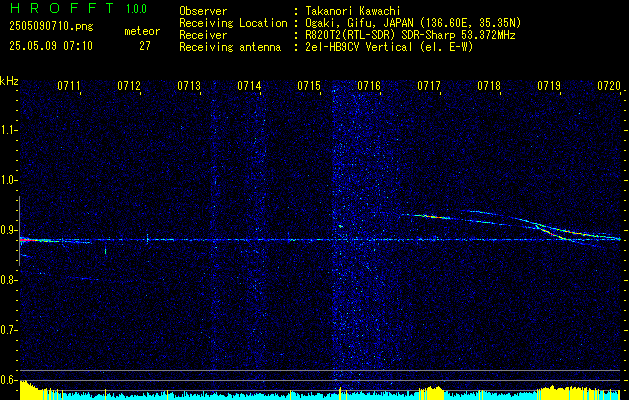The height and width of the screenshot is (400, 629).
Task: Select filename 2505090710.png
Action: click(x=51, y=26)
